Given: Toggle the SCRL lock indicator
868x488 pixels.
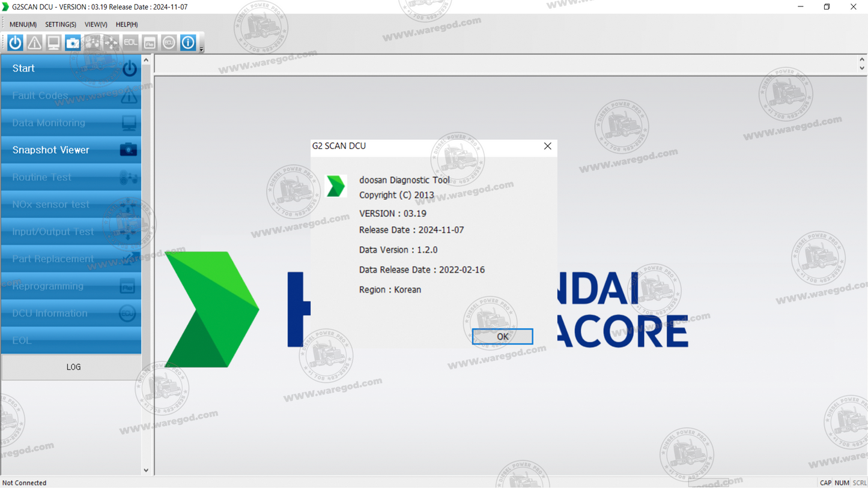Looking at the screenshot, I should tap(859, 483).
